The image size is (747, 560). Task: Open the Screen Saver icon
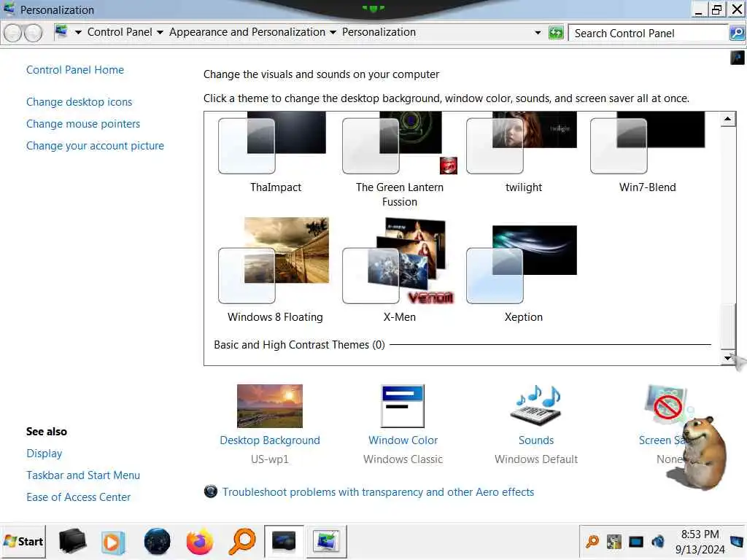tap(665, 405)
